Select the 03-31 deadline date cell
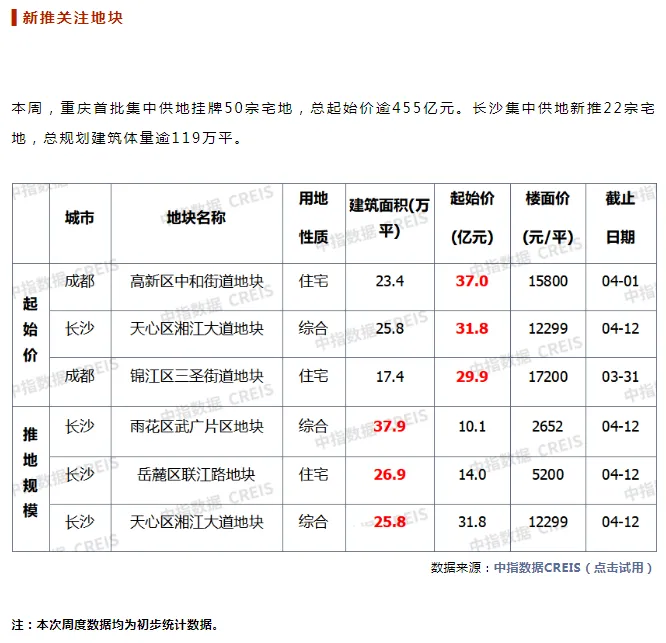The width and height of the screenshot is (666, 643). pos(620,376)
